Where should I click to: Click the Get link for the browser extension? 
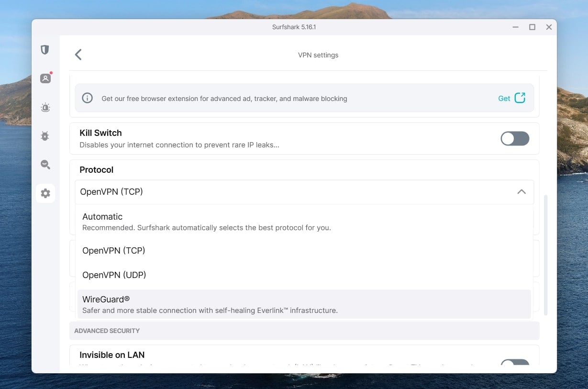coord(504,98)
